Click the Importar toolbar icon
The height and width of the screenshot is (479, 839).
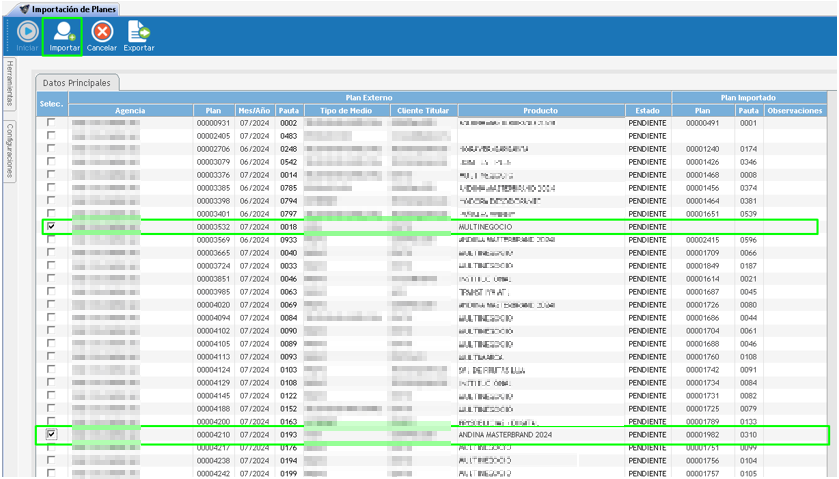click(x=64, y=33)
